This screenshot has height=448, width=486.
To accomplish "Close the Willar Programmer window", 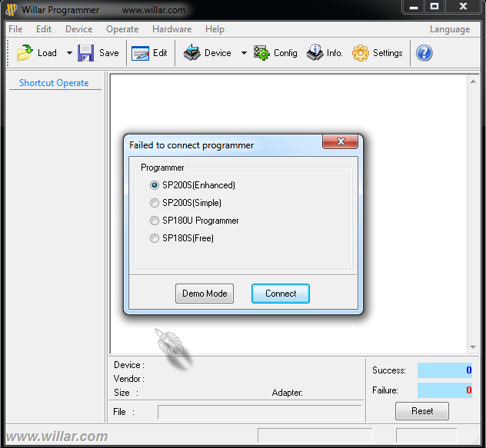I will point(463,6).
